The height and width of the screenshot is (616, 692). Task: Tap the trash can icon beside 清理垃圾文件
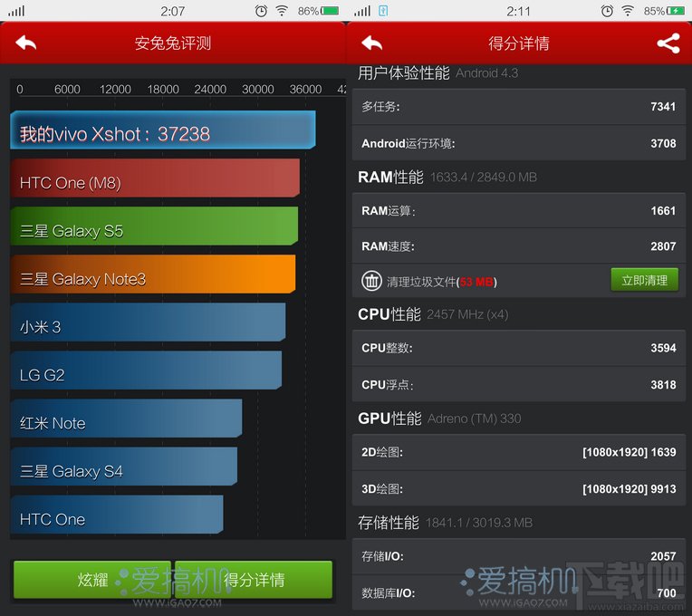(x=371, y=281)
